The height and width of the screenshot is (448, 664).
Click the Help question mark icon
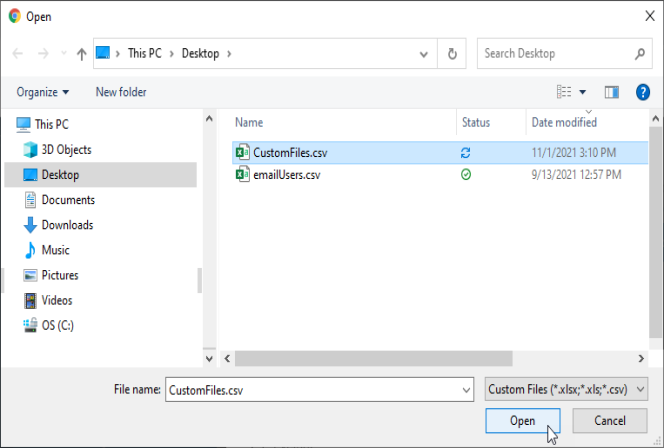click(x=642, y=92)
